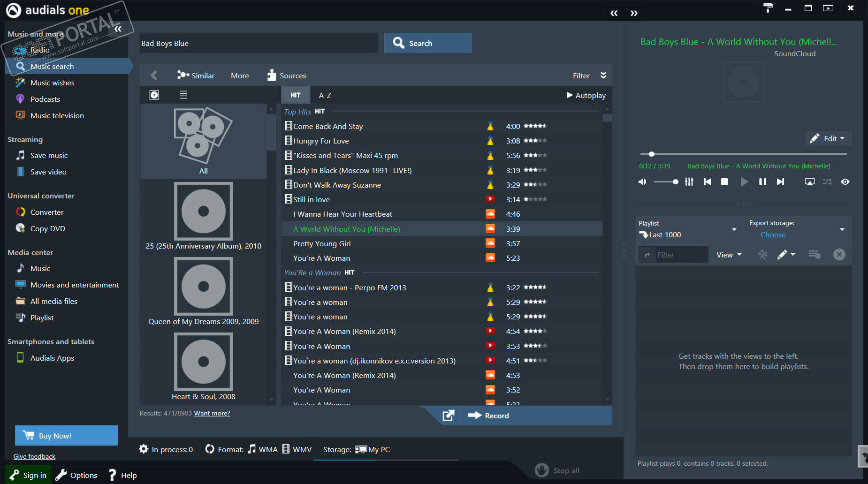
Task: Open the Storage My PC selector
Action: point(357,449)
